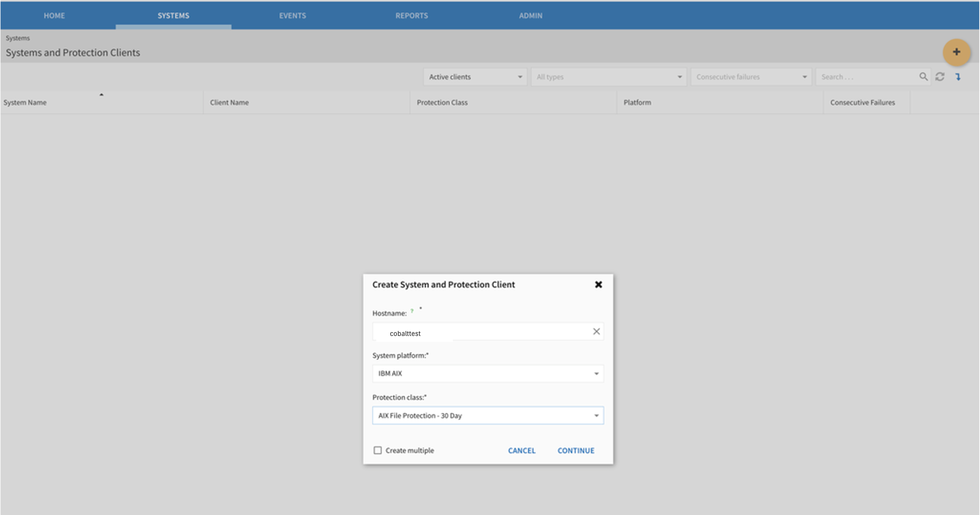Clear the Hostname field with X
The width and height of the screenshot is (980, 515).
[x=596, y=331]
